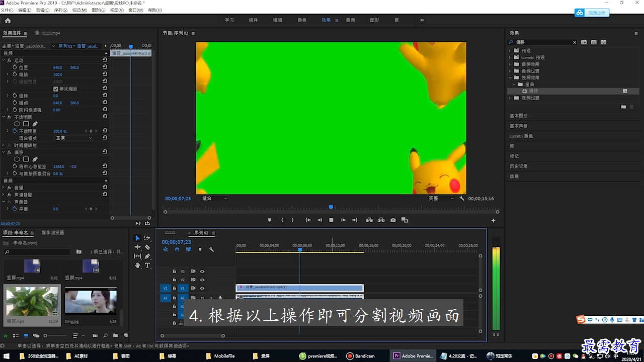Reset the 位置 parameter

click(105, 67)
